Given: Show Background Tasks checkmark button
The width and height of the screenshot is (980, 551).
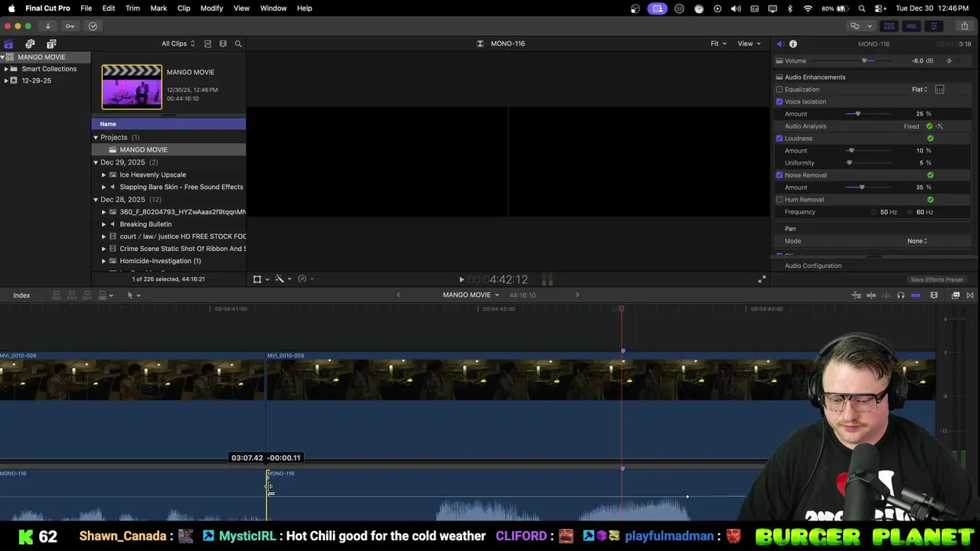Looking at the screenshot, I should 93,26.
